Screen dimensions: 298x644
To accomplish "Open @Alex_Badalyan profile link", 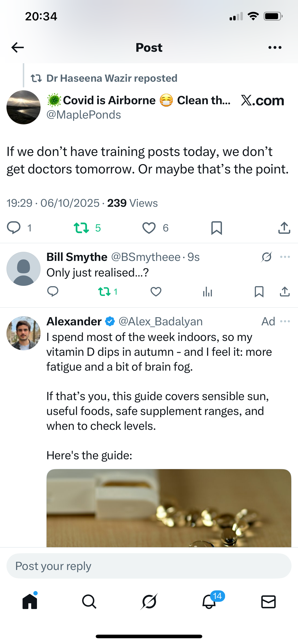I will [161, 322].
